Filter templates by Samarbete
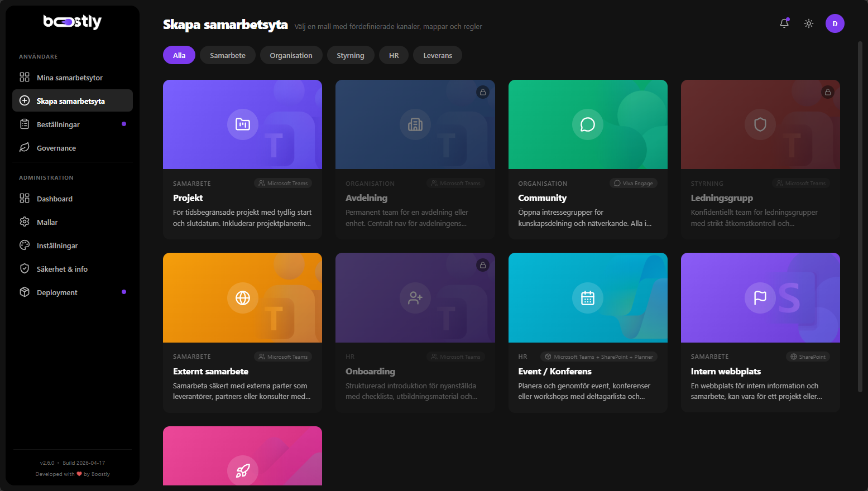Image resolution: width=868 pixels, height=491 pixels. tap(228, 55)
